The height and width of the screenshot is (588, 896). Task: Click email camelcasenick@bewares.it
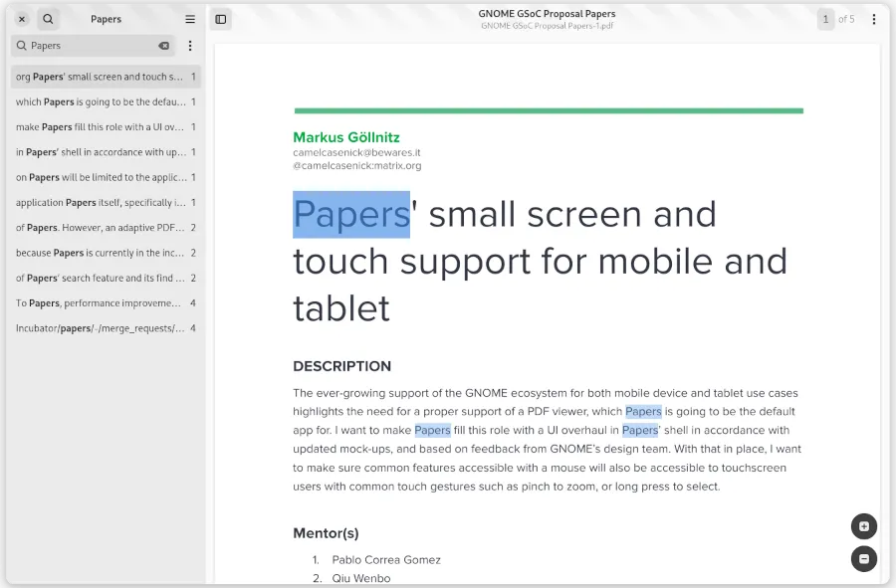pyautogui.click(x=356, y=152)
